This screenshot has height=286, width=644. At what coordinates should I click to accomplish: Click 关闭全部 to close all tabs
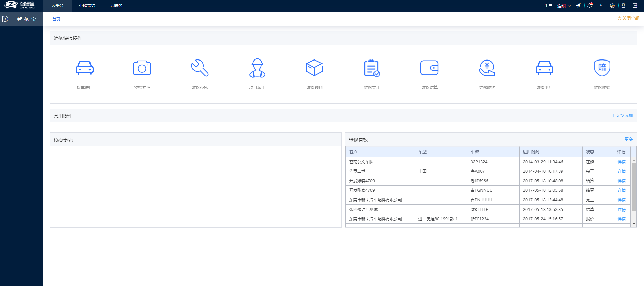coord(628,18)
